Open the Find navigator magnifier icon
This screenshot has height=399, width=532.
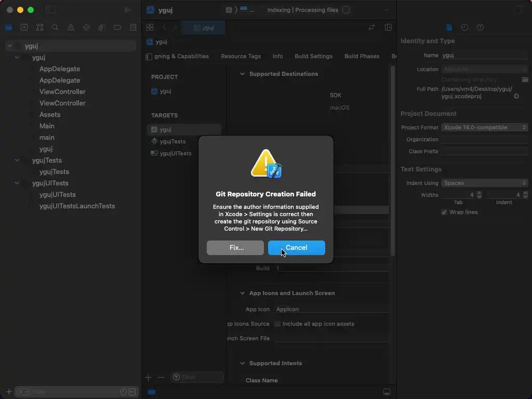(55, 28)
